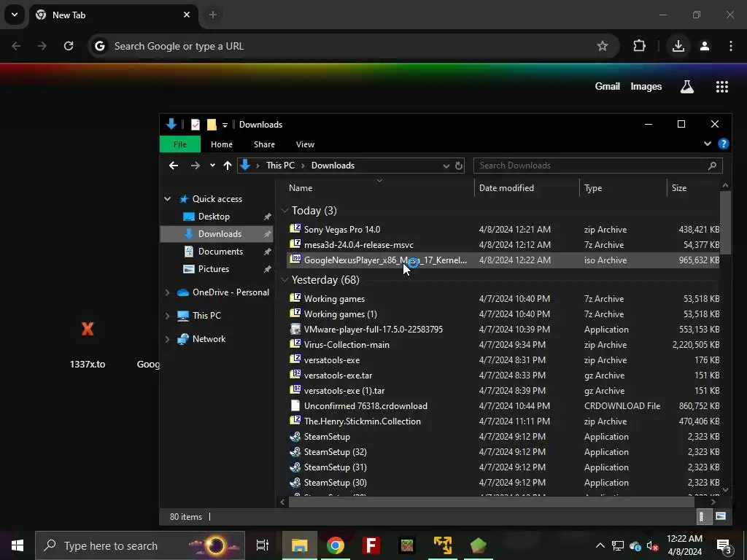
Task: Close the New Tab tab
Action: pos(187,15)
